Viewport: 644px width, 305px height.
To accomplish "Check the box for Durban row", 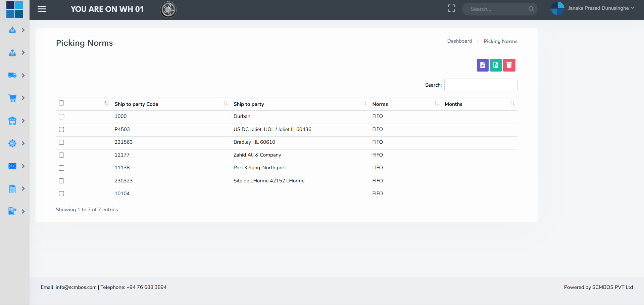I will (x=61, y=117).
